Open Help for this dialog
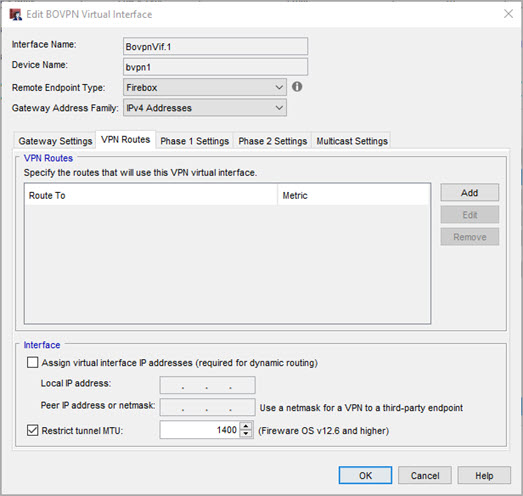Viewport: 523px width, 496px height. pyautogui.click(x=484, y=475)
